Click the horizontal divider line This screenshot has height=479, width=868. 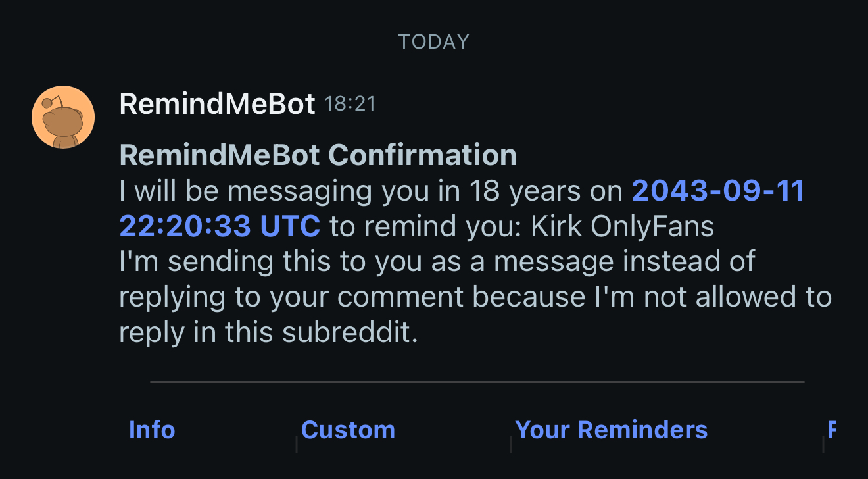pyautogui.click(x=477, y=382)
